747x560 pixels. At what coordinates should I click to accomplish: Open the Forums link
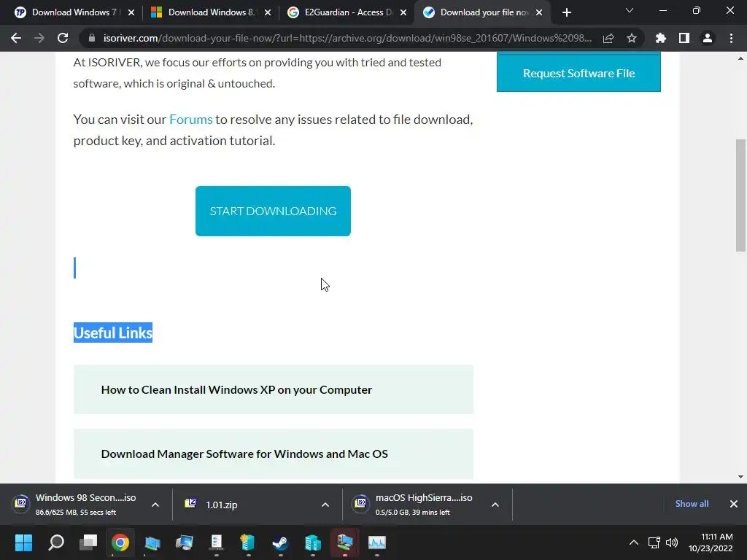point(191,119)
